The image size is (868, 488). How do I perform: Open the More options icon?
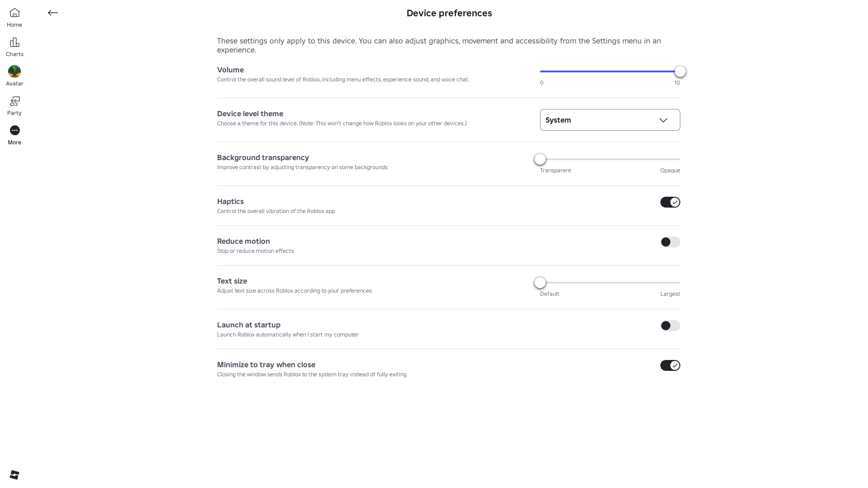click(x=14, y=130)
